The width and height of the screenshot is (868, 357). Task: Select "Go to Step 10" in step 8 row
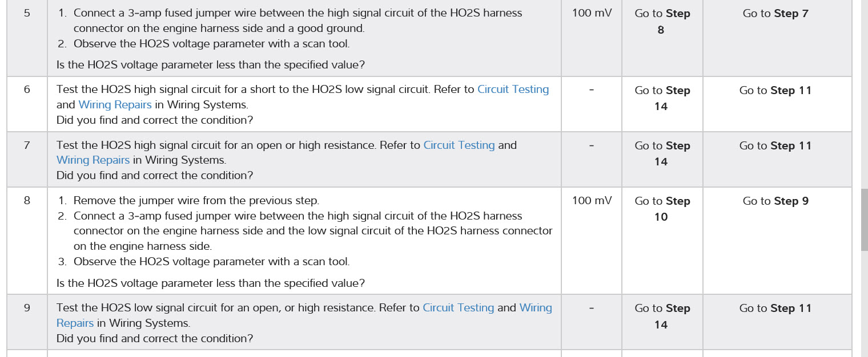point(662,209)
